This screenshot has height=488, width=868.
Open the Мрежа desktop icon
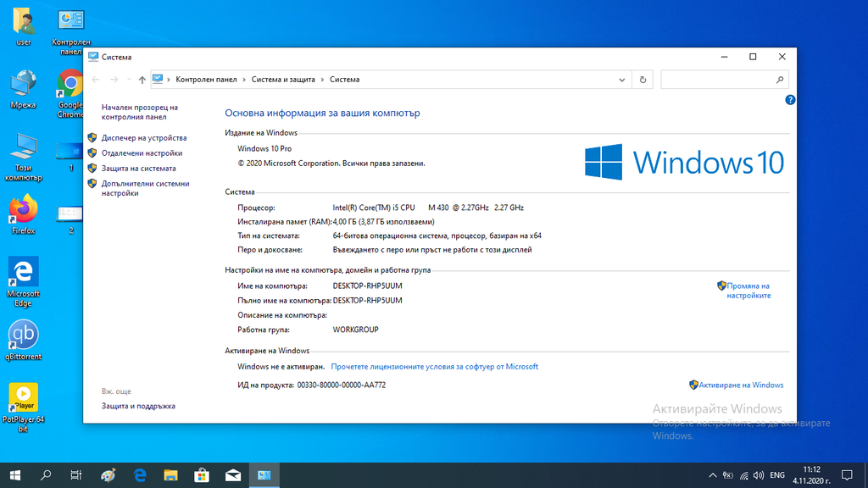coord(23,89)
